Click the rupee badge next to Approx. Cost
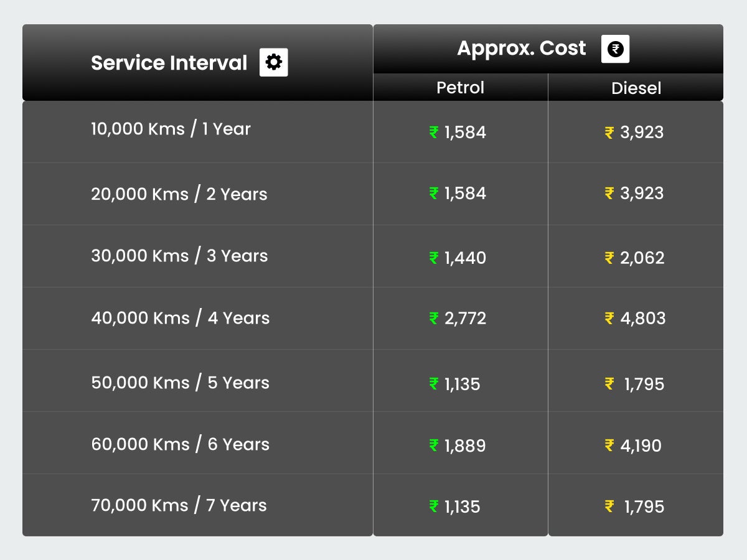The height and width of the screenshot is (560, 747). pos(616,49)
